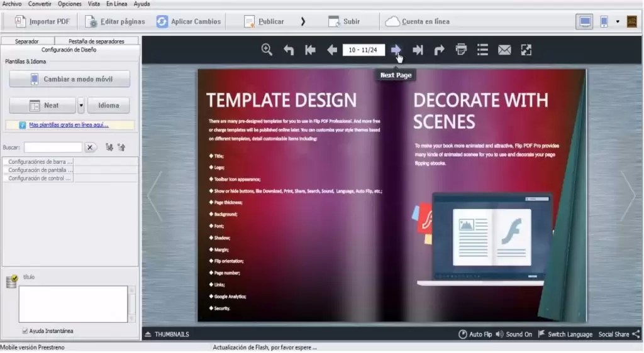This screenshot has height=353, width=644.
Task: Open table of contents list icon
Action: point(482,50)
